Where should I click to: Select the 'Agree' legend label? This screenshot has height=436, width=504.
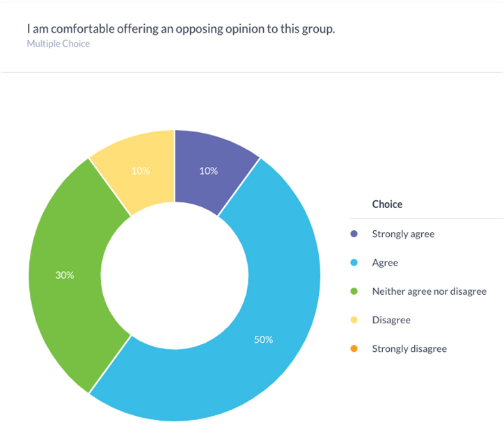pos(385,263)
